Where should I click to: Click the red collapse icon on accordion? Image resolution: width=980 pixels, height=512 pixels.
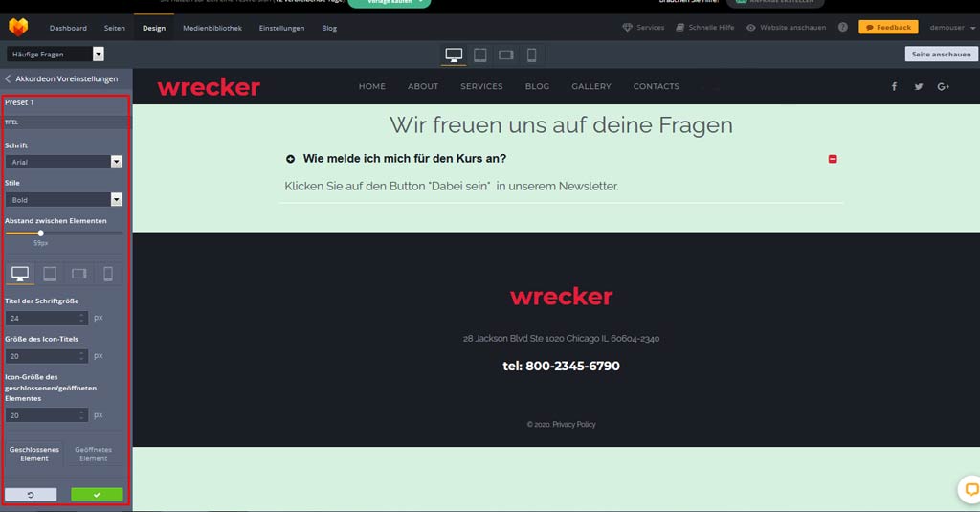pos(833,159)
